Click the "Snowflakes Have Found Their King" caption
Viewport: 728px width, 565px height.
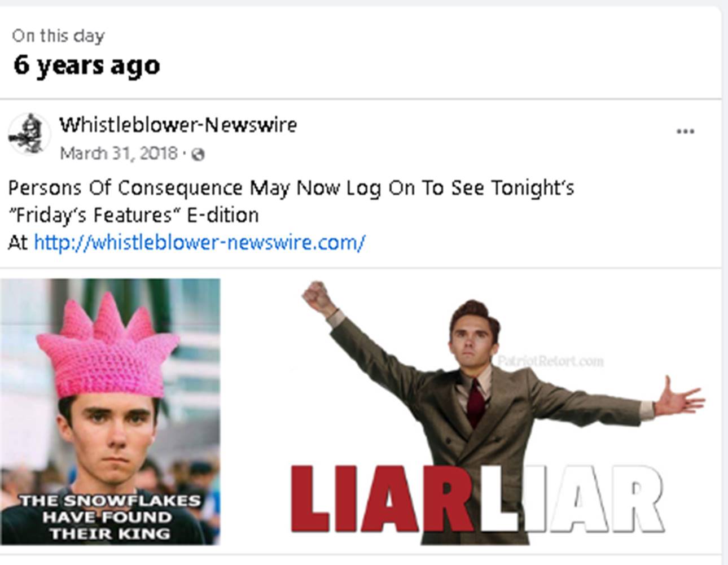[110, 517]
